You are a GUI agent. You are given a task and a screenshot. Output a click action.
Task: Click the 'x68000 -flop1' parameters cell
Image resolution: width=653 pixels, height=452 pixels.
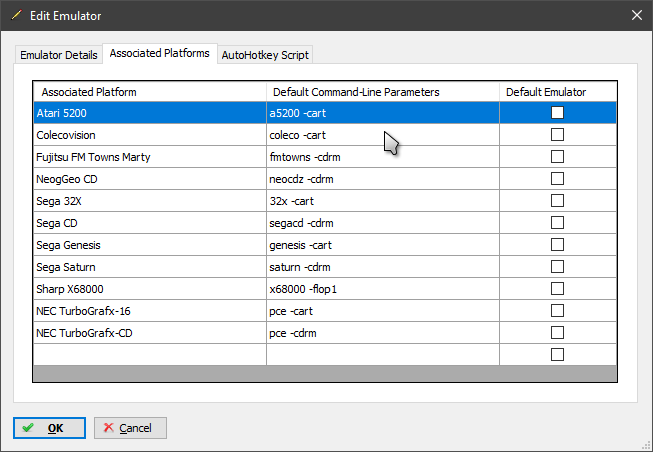coord(383,289)
